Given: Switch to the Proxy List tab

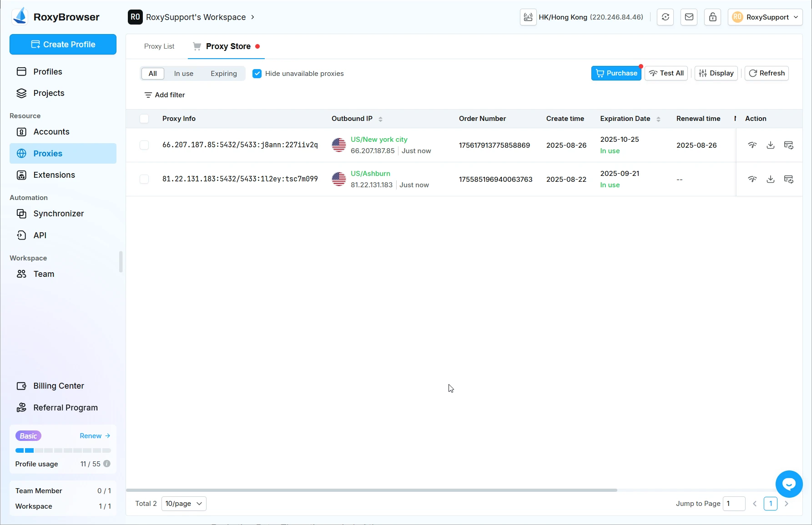Looking at the screenshot, I should click(x=159, y=46).
